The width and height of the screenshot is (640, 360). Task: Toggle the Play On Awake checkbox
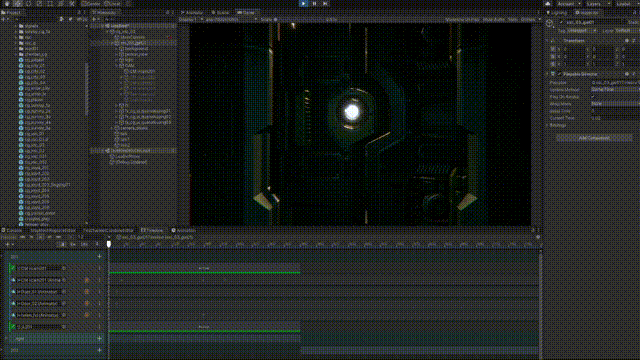coord(593,97)
